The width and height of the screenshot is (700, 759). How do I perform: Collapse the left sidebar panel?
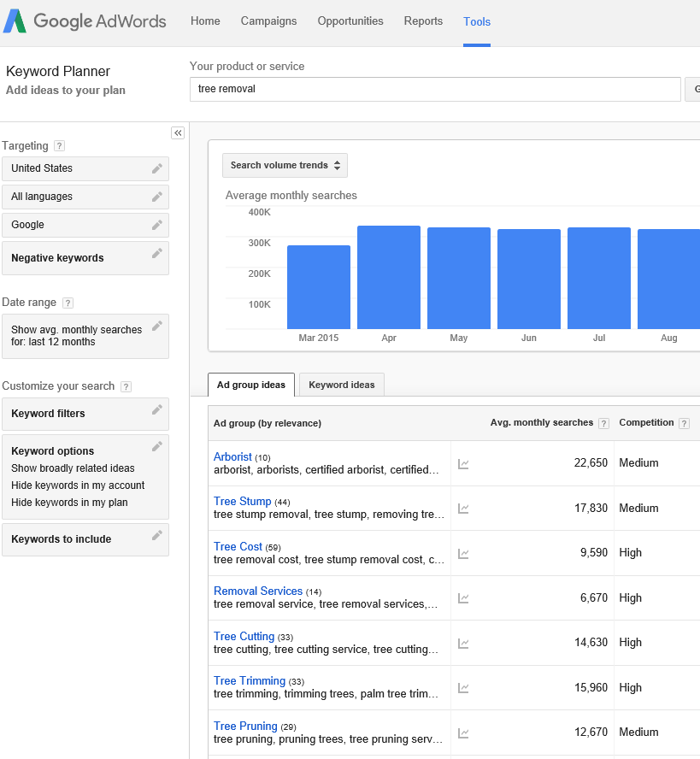[178, 132]
